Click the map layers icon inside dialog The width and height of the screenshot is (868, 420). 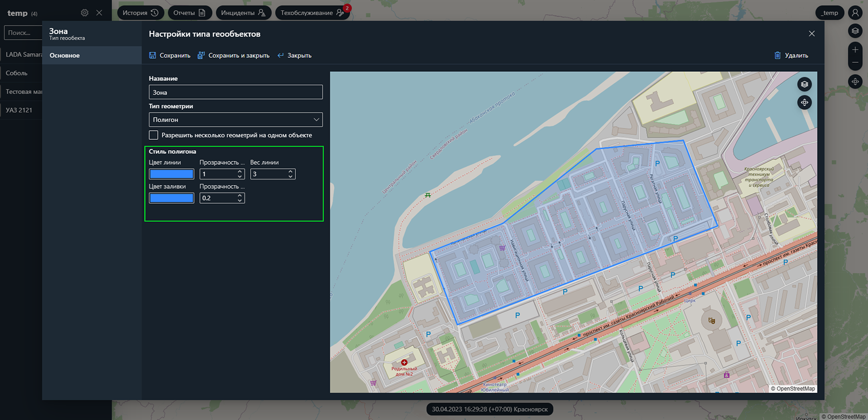[804, 84]
